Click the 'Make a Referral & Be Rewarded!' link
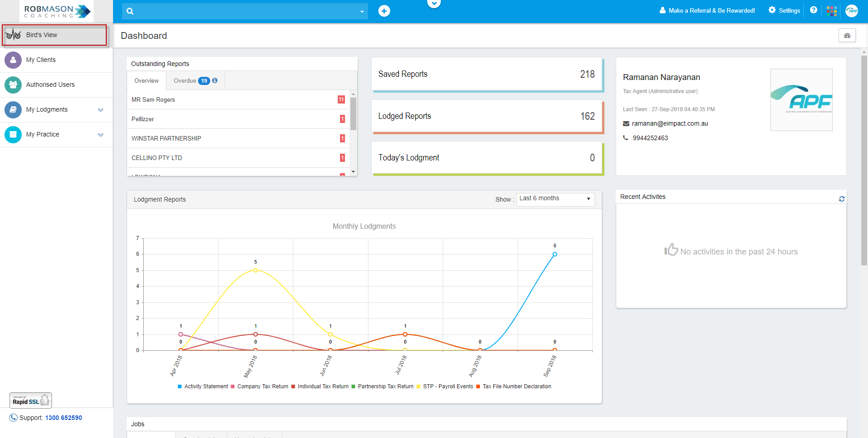The height and width of the screenshot is (438, 868). click(x=707, y=10)
